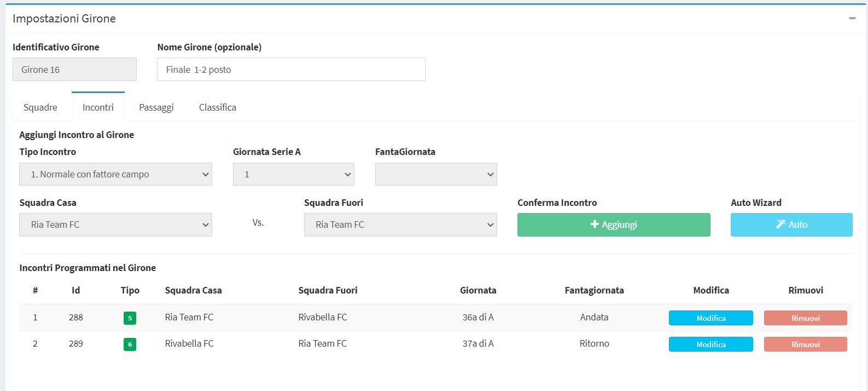The height and width of the screenshot is (391, 868).
Task: Click the plus Aggiungi button
Action: pos(613,225)
